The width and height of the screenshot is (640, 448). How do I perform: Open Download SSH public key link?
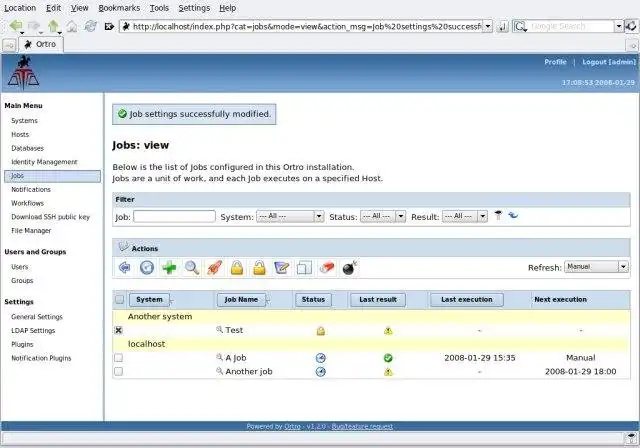(x=51, y=217)
